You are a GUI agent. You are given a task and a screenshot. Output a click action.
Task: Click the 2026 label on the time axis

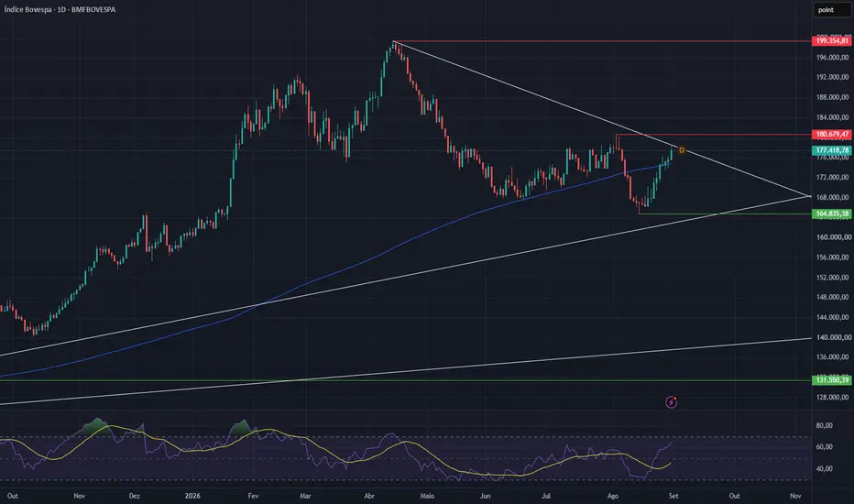coord(192,496)
